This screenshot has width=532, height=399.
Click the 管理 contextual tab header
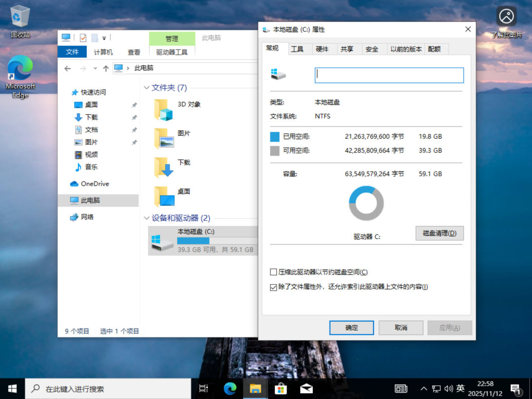pos(172,38)
